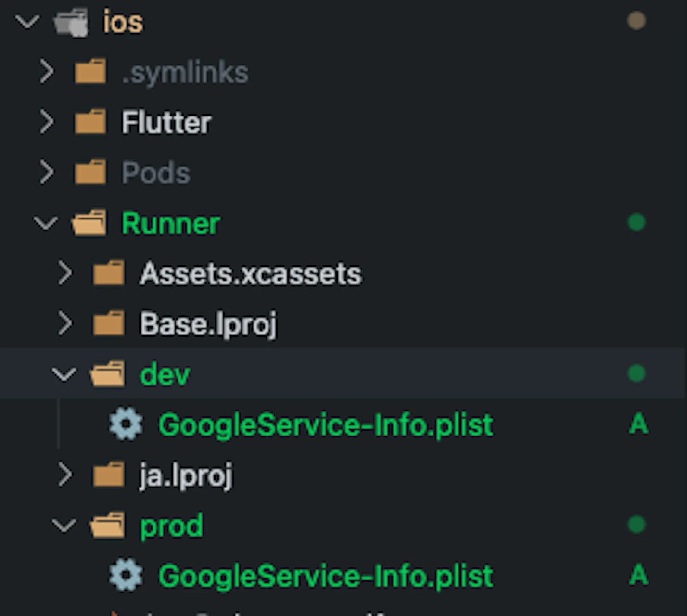Expand the Base.lproj folder chevron
This screenshot has width=687, height=616.
[x=65, y=323]
